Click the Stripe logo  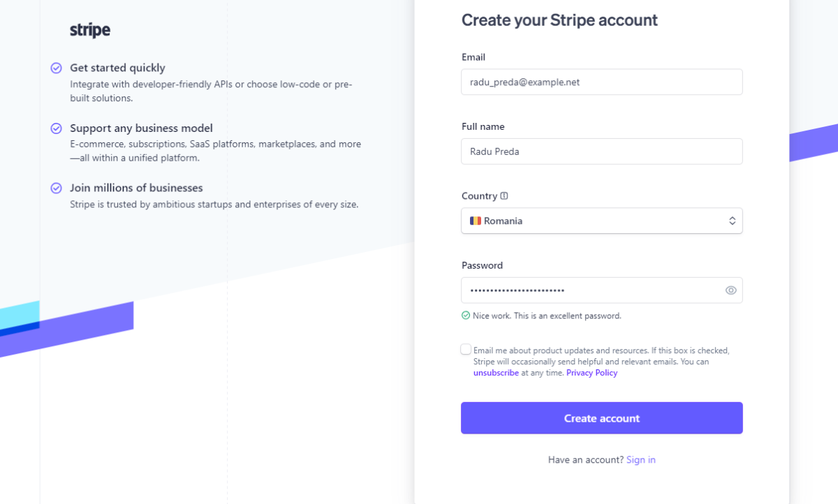coord(90,30)
